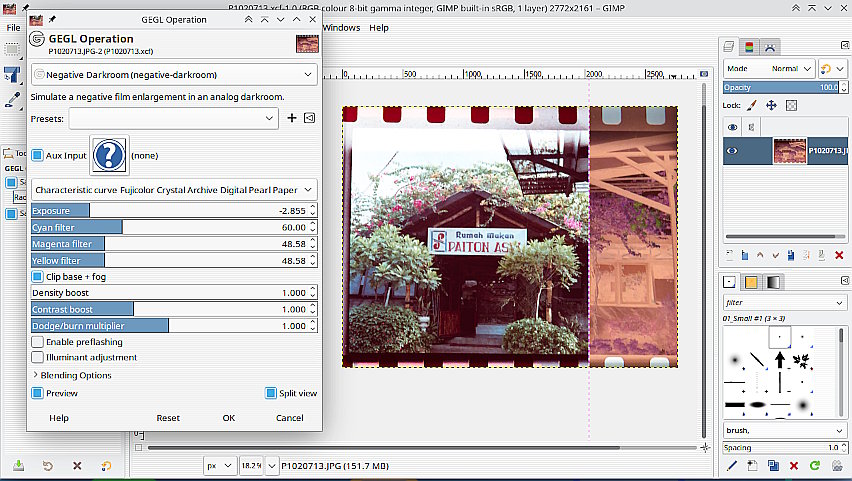Click the navigate image icon at canvas corner
Screen dimensions: 852x481
click(x=705, y=448)
